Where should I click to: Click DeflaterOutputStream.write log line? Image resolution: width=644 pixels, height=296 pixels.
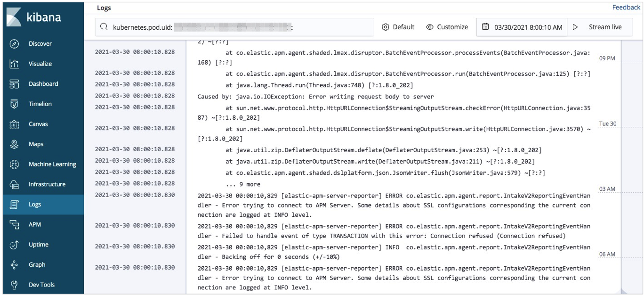point(380,162)
